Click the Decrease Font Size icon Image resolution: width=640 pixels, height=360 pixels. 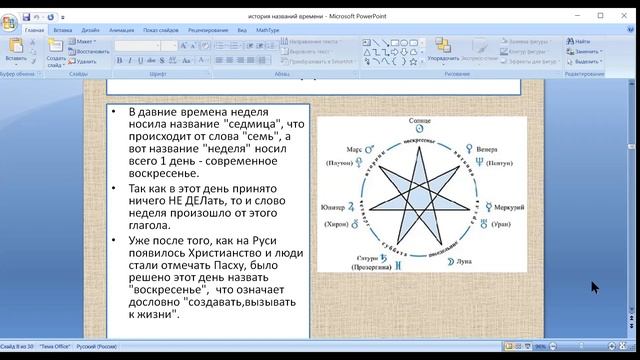(193, 46)
